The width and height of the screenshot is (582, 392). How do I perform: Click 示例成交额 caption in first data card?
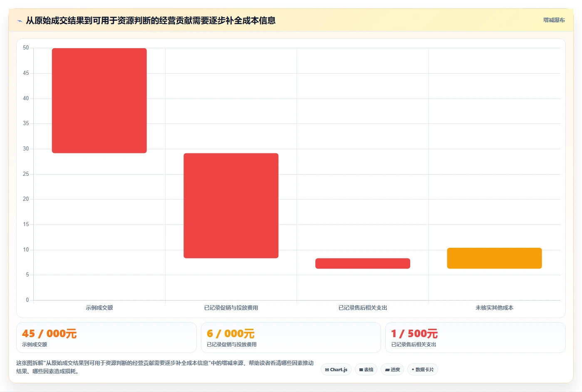pyautogui.click(x=35, y=345)
